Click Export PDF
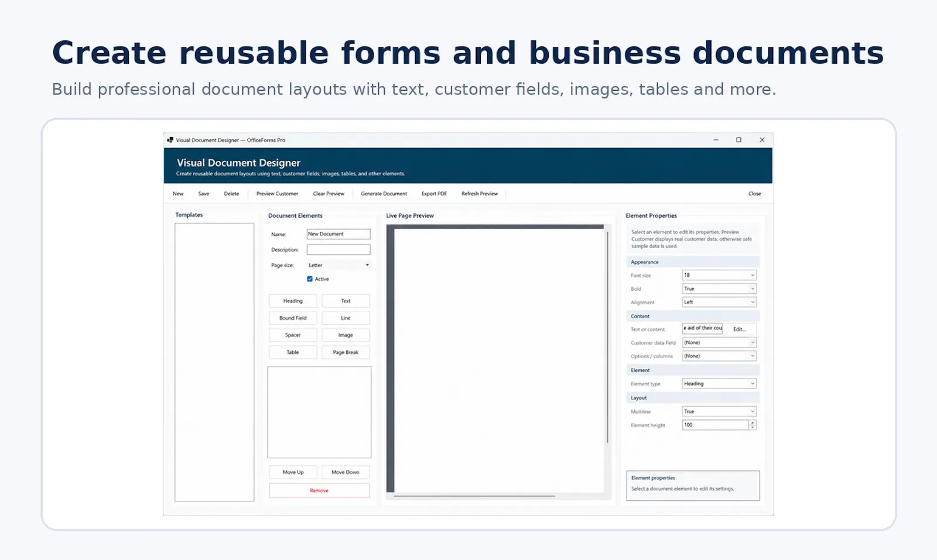 pyautogui.click(x=434, y=194)
